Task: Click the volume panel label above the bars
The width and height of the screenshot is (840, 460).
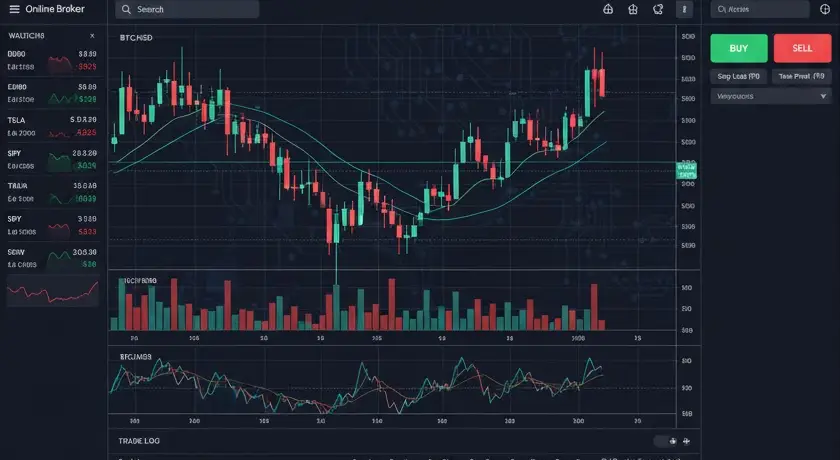Action: 140,281
